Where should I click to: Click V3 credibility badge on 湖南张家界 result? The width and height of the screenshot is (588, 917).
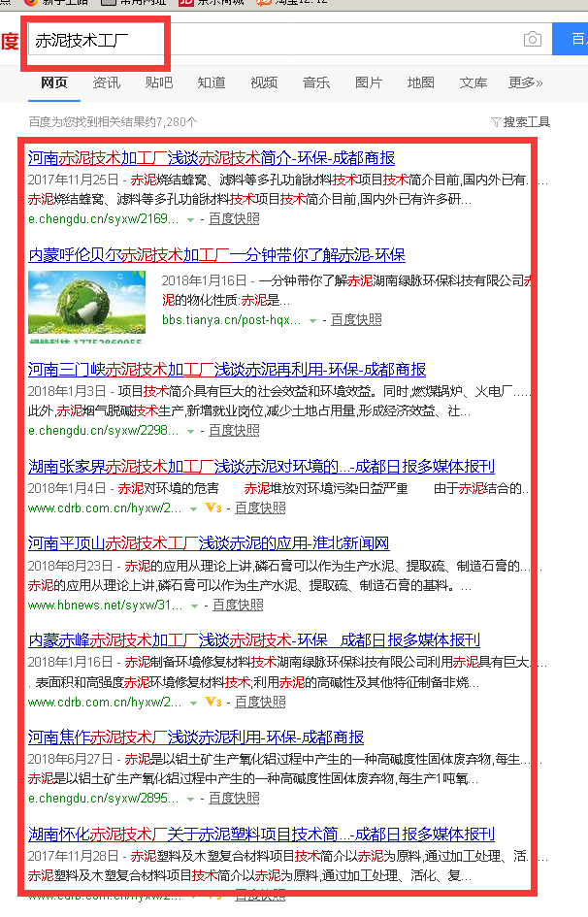pos(213,508)
